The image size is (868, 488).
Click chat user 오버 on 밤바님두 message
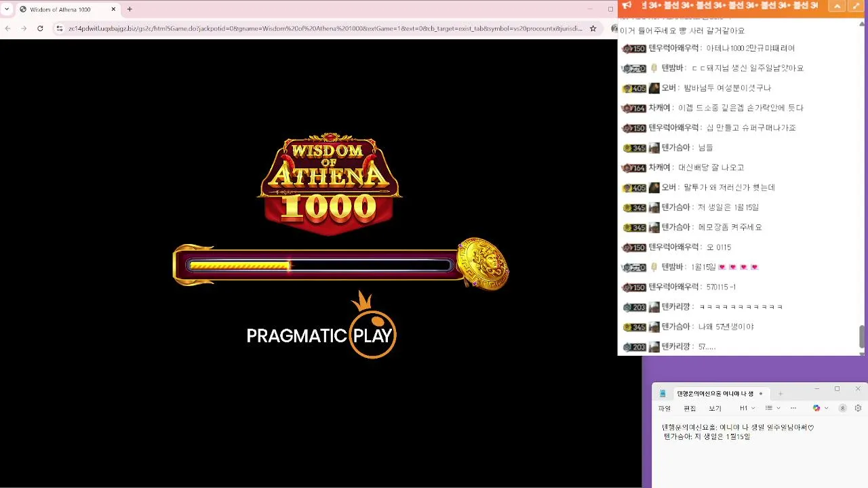click(x=669, y=88)
